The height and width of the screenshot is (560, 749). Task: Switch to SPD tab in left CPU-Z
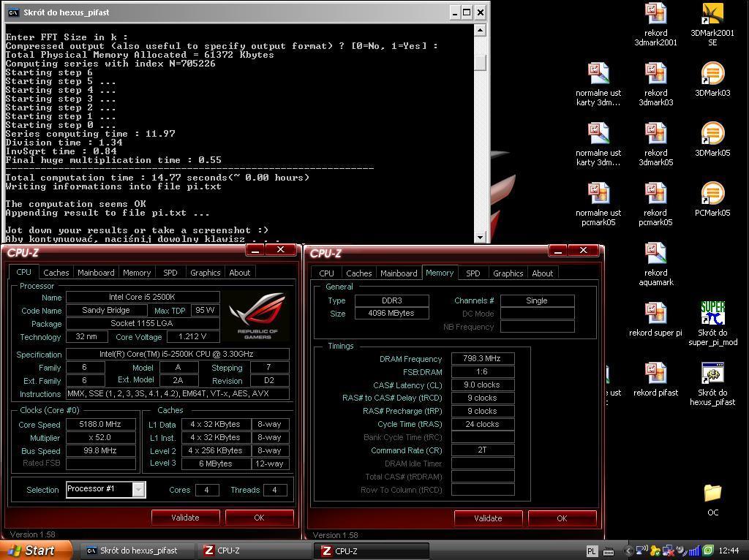click(170, 273)
